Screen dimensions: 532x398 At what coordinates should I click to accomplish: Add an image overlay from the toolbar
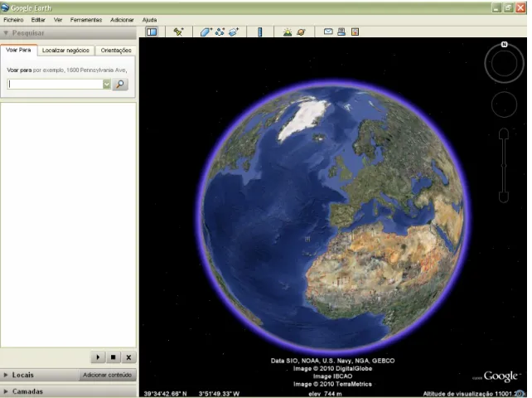coord(234,32)
